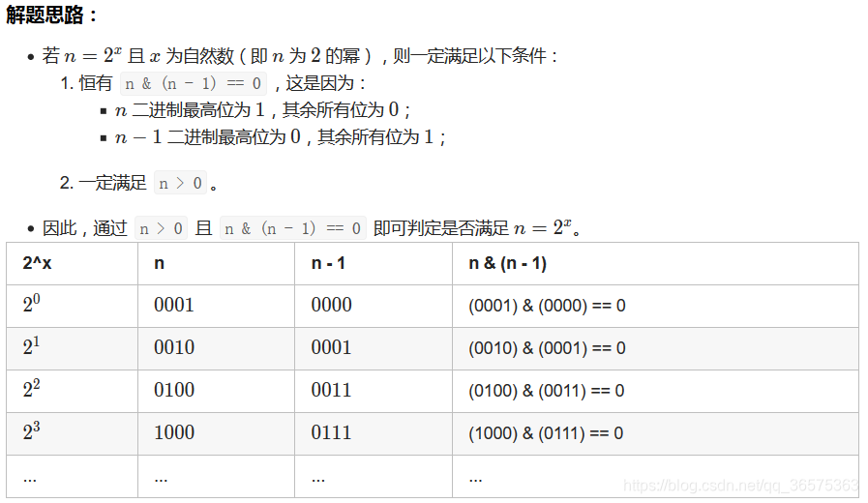The height and width of the screenshot is (503, 868).
Task: Click the 2^2 row label cell
Action: (x=72, y=391)
